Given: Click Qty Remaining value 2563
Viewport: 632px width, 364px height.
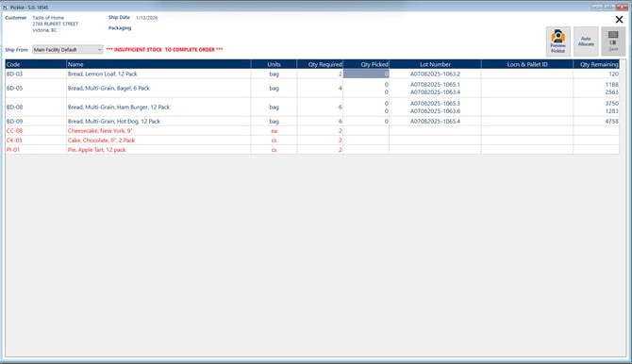Looking at the screenshot, I should 612,91.
